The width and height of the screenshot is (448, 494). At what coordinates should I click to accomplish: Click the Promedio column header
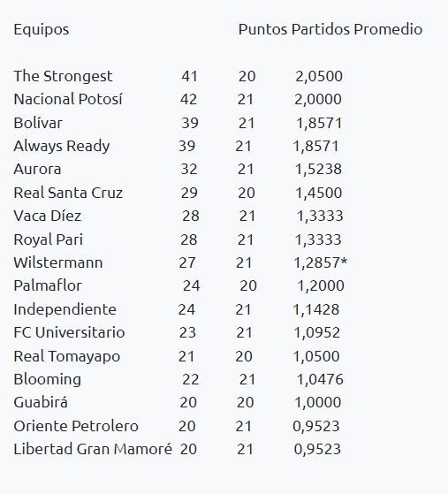388,29
